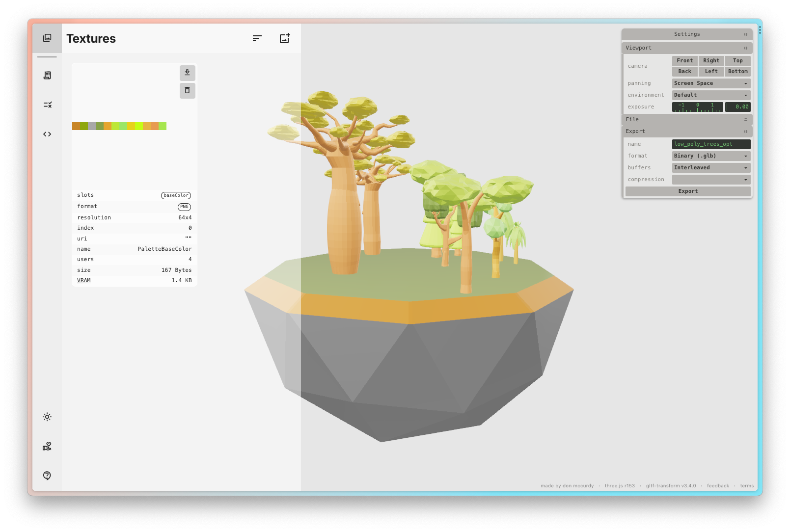This screenshot has height=532, width=790.
Task: Open the validation checklist sidebar icon
Action: (x=47, y=105)
